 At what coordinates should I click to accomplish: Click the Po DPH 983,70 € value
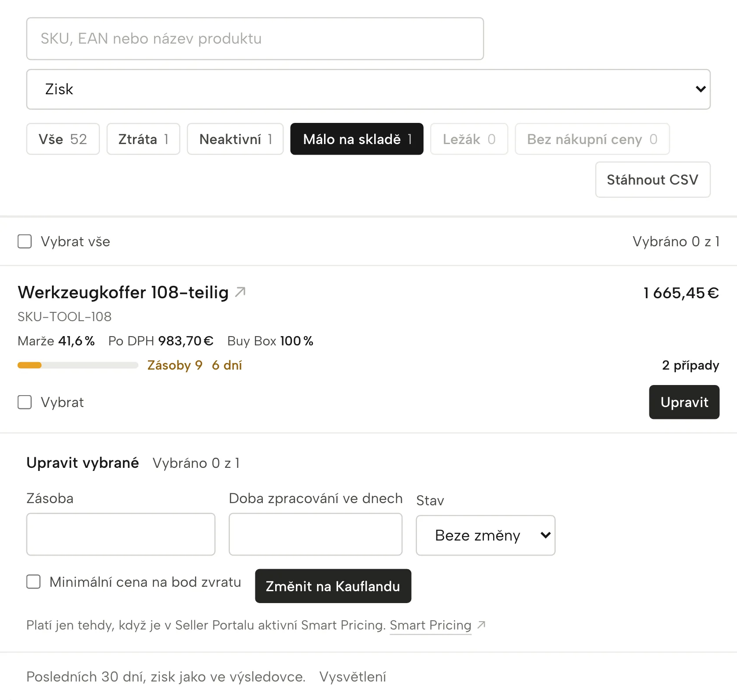(161, 341)
